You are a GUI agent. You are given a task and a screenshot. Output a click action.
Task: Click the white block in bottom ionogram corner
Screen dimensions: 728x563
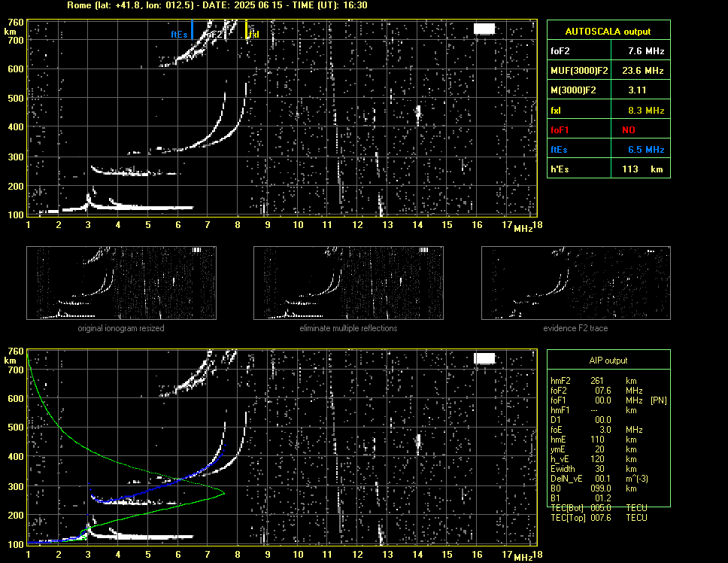[x=484, y=358]
